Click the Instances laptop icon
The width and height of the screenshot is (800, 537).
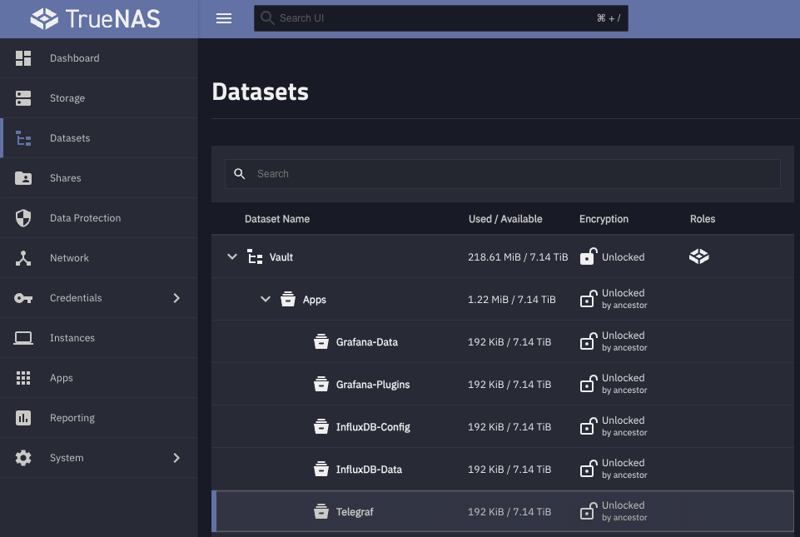click(x=23, y=338)
